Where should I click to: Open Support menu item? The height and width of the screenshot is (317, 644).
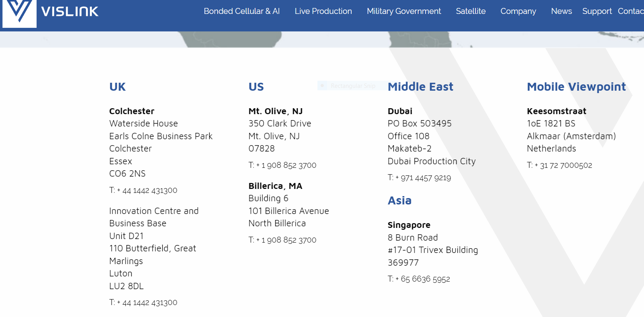pyautogui.click(x=597, y=11)
